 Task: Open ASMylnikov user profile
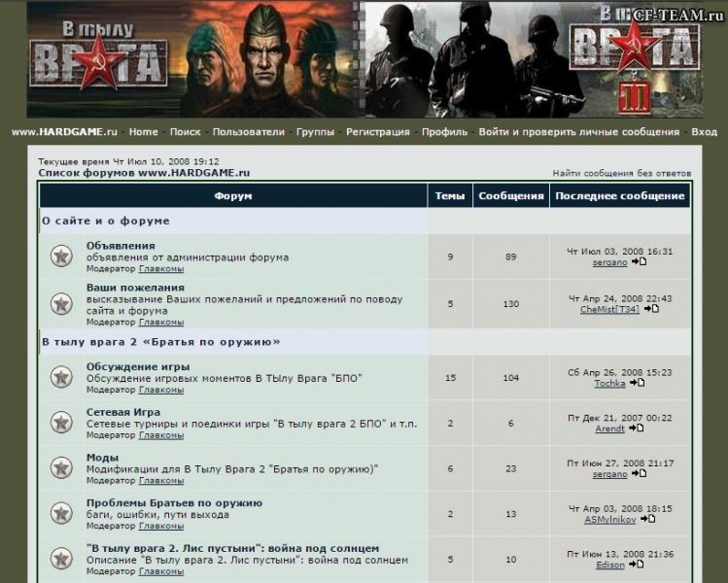tap(610, 520)
